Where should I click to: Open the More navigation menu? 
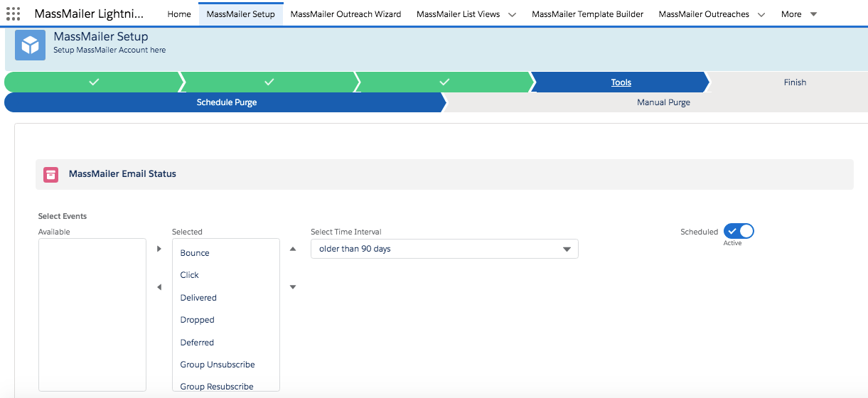799,14
